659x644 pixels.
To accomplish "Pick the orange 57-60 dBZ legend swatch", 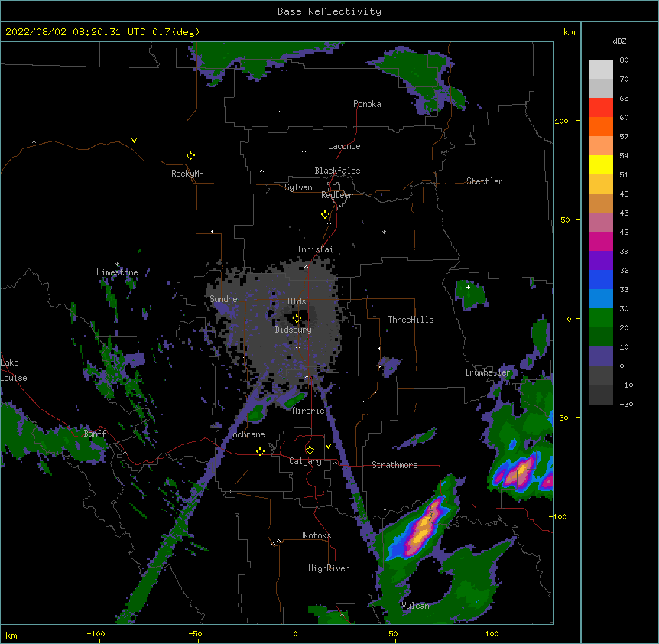I will coord(601,126).
